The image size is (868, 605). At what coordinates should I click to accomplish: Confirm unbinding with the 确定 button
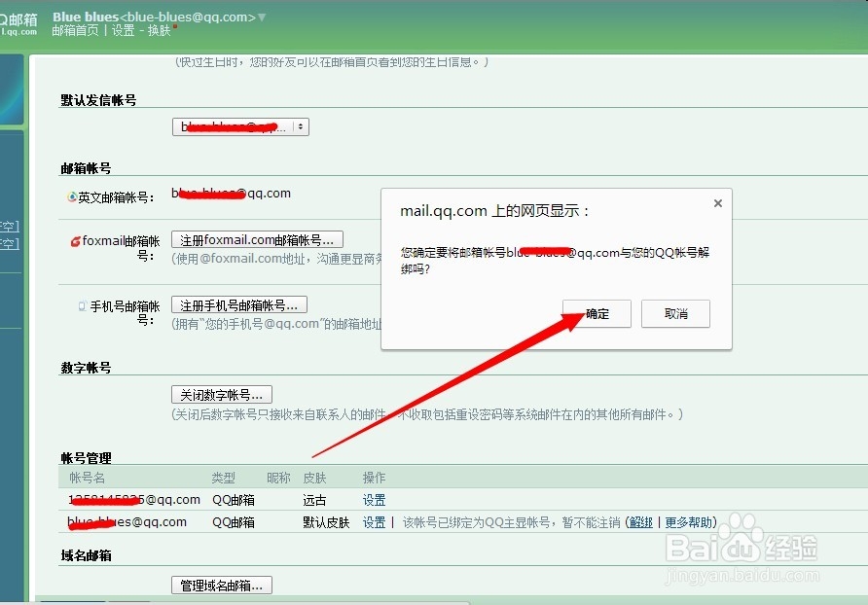(597, 314)
